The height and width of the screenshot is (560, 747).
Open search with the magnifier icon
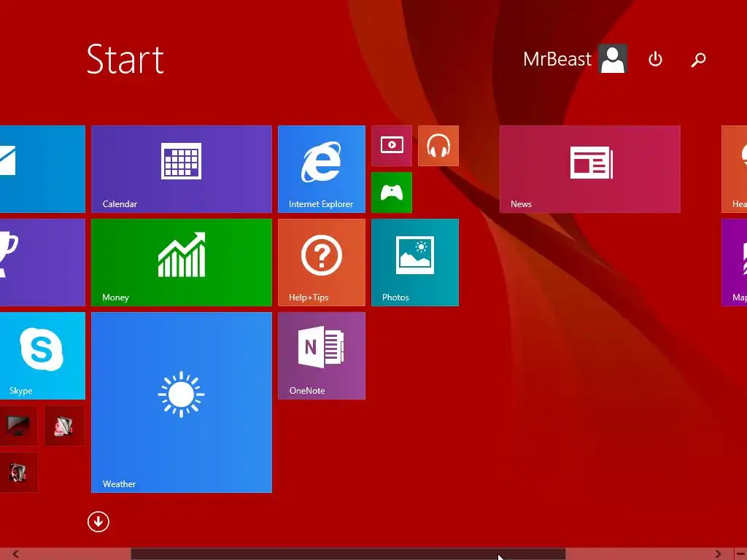pyautogui.click(x=698, y=59)
